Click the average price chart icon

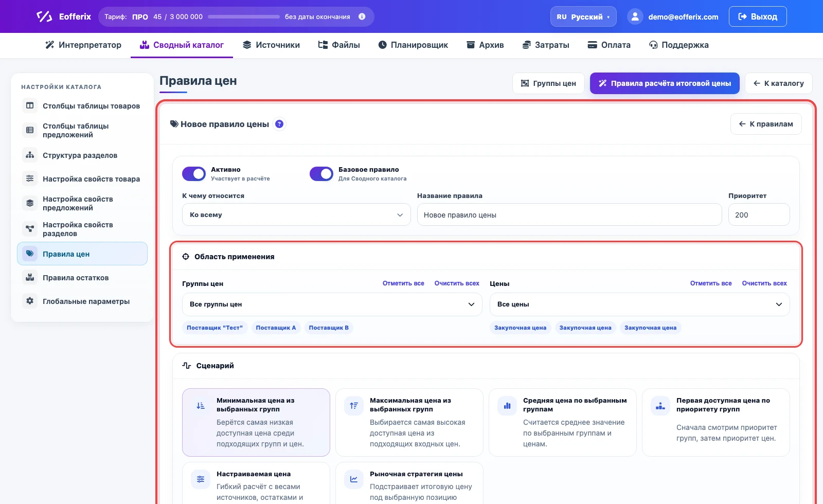pyautogui.click(x=507, y=406)
